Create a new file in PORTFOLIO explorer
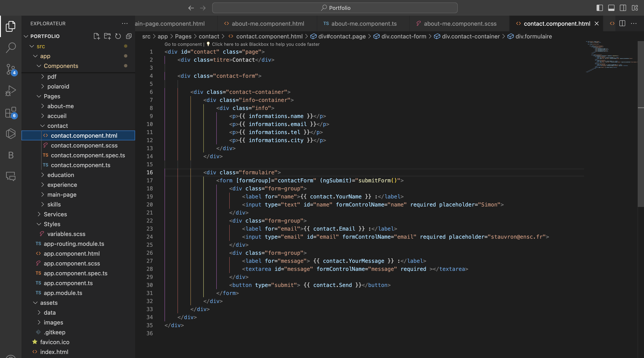Image resolution: width=644 pixels, height=358 pixels. pyautogui.click(x=97, y=36)
